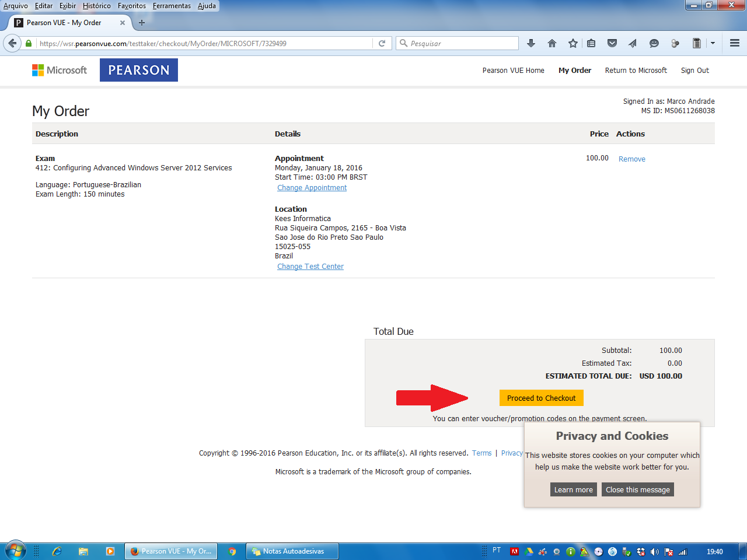Open the Exibir menu
Viewport: 747px width, 560px height.
[68, 6]
